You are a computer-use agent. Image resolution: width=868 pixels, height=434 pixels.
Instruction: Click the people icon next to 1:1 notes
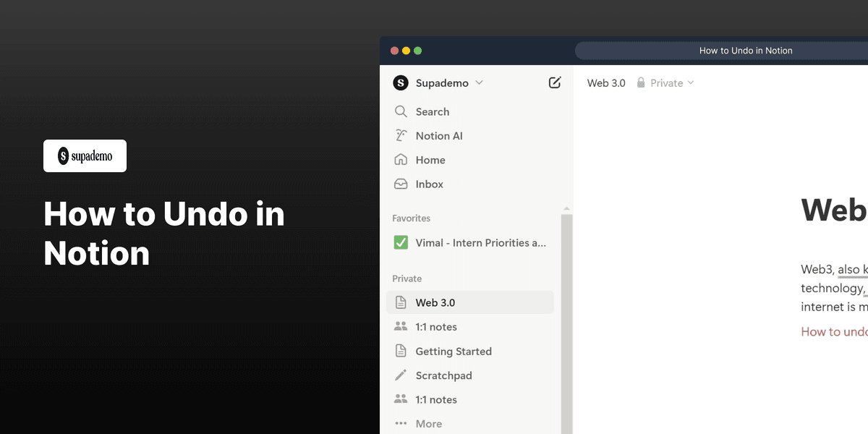click(401, 326)
